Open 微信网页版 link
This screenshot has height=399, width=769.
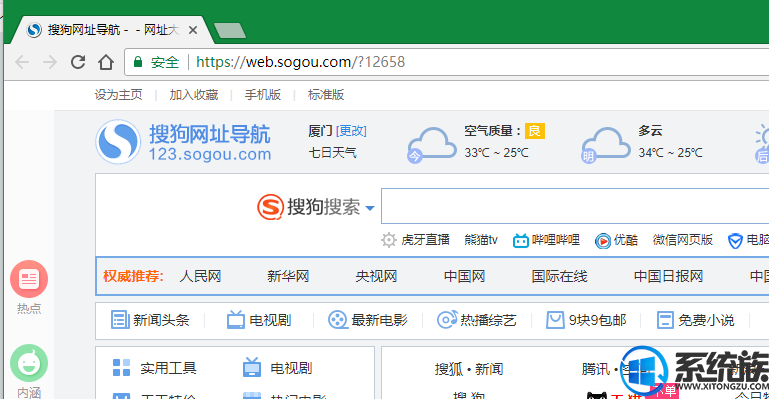pyautogui.click(x=683, y=240)
